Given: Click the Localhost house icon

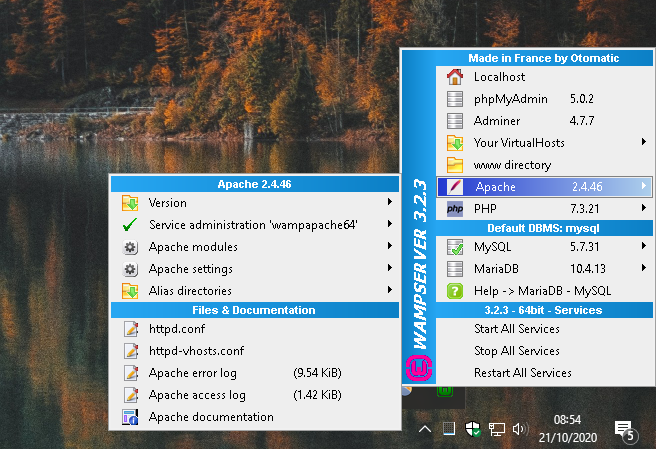Looking at the screenshot, I should [x=455, y=77].
